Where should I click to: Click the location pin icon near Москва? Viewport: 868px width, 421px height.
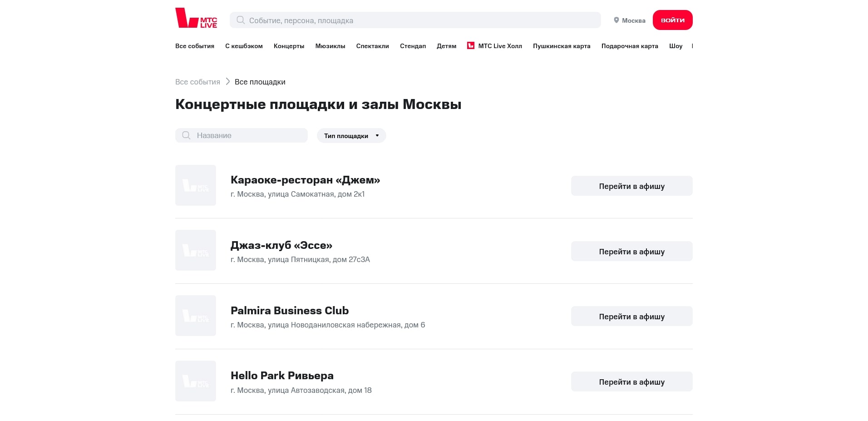(x=616, y=20)
